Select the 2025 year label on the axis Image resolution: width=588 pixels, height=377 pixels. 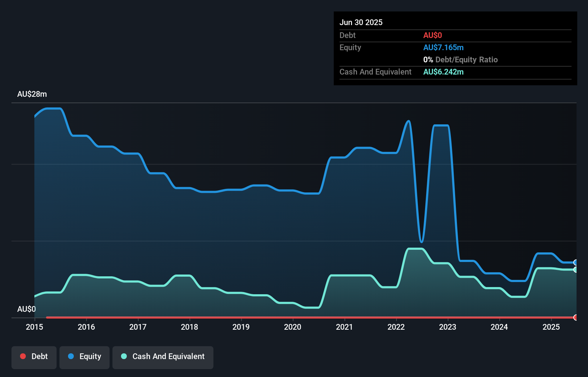point(551,327)
